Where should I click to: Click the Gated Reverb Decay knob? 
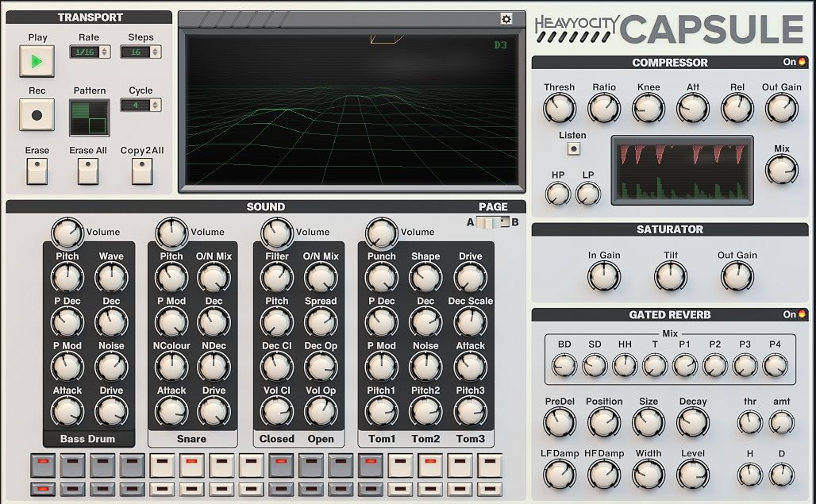[x=693, y=422]
